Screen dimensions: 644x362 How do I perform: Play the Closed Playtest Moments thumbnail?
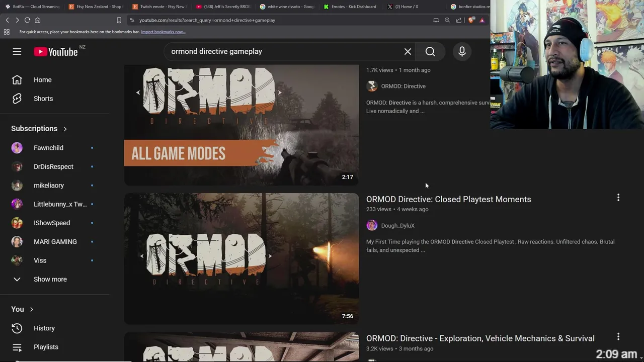coord(242,258)
